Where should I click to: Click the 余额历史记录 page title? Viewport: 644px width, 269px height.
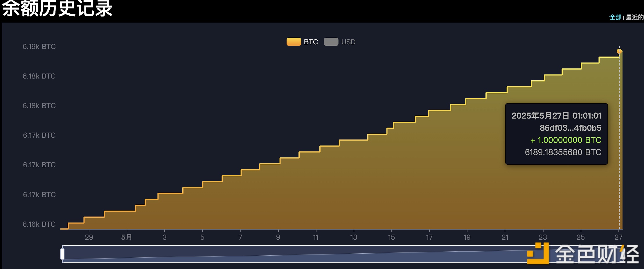[57, 9]
